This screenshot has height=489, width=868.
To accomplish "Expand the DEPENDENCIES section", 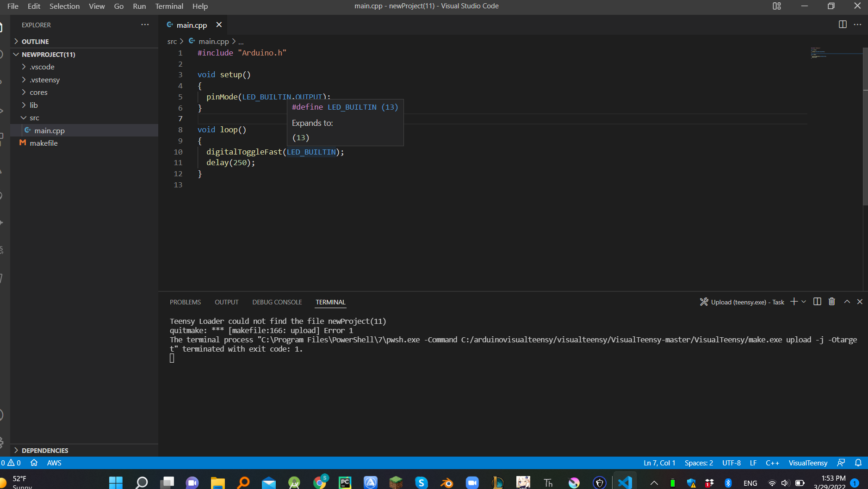I will pyautogui.click(x=44, y=450).
